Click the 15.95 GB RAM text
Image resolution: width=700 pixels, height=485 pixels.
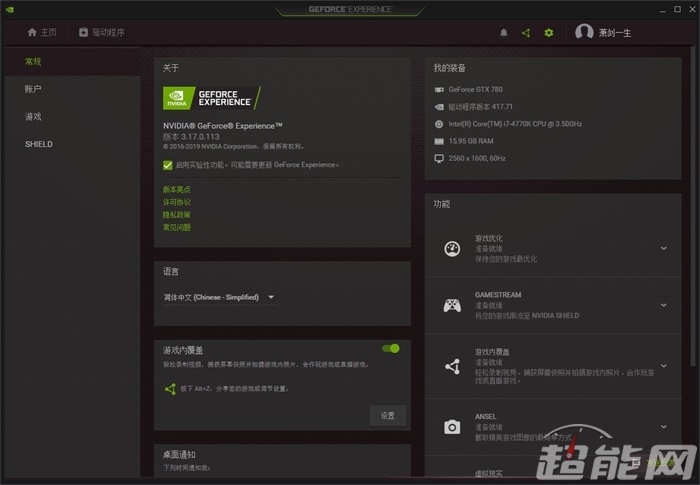point(471,141)
